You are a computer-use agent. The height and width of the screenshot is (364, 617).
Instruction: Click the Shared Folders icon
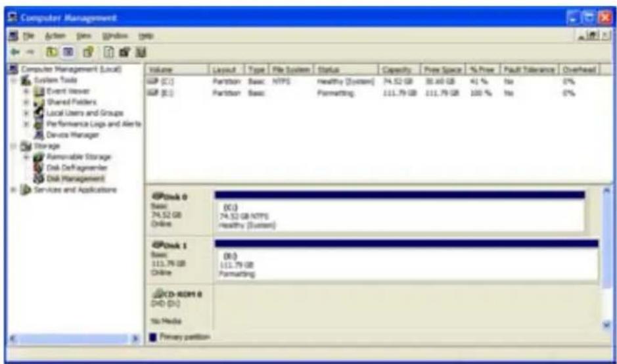(39, 102)
